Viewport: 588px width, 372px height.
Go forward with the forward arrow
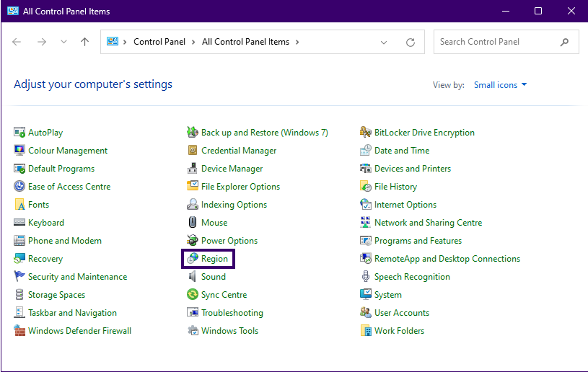[42, 42]
